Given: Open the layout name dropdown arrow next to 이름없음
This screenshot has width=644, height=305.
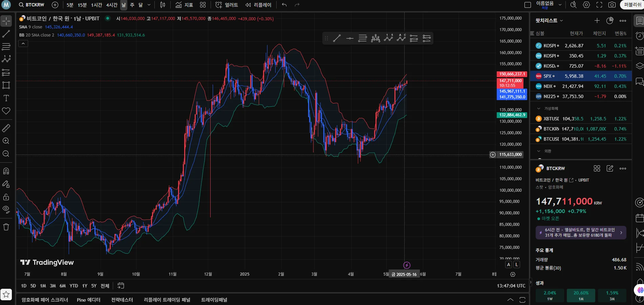Looking at the screenshot, I should tap(560, 5).
